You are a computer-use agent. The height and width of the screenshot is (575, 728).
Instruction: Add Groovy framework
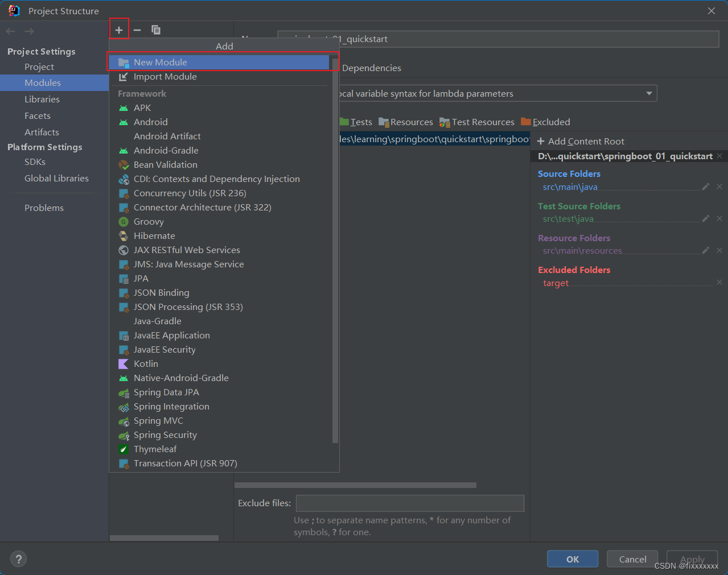coord(219,221)
